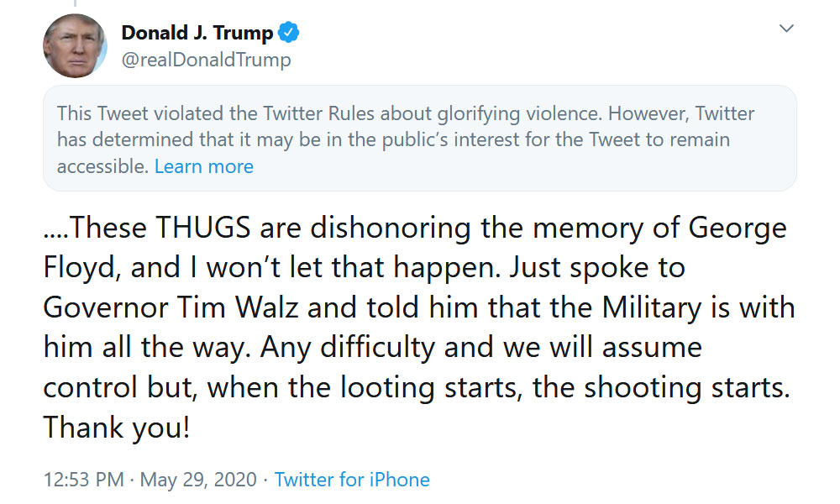Open the profile avatar photo
The width and height of the screenshot is (840, 504).
[x=75, y=45]
